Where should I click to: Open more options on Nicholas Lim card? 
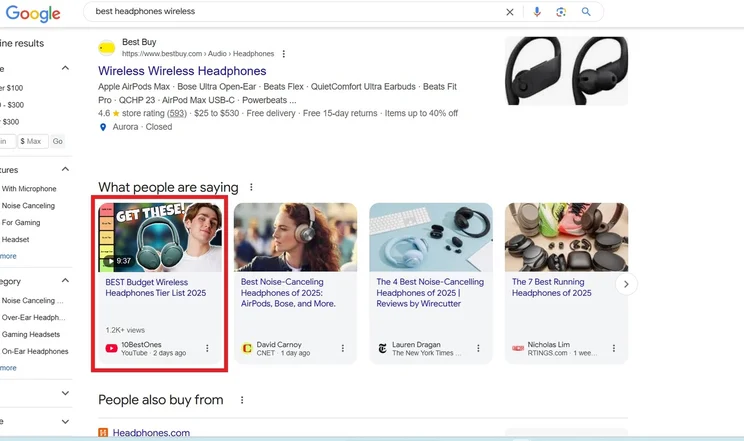coord(614,348)
